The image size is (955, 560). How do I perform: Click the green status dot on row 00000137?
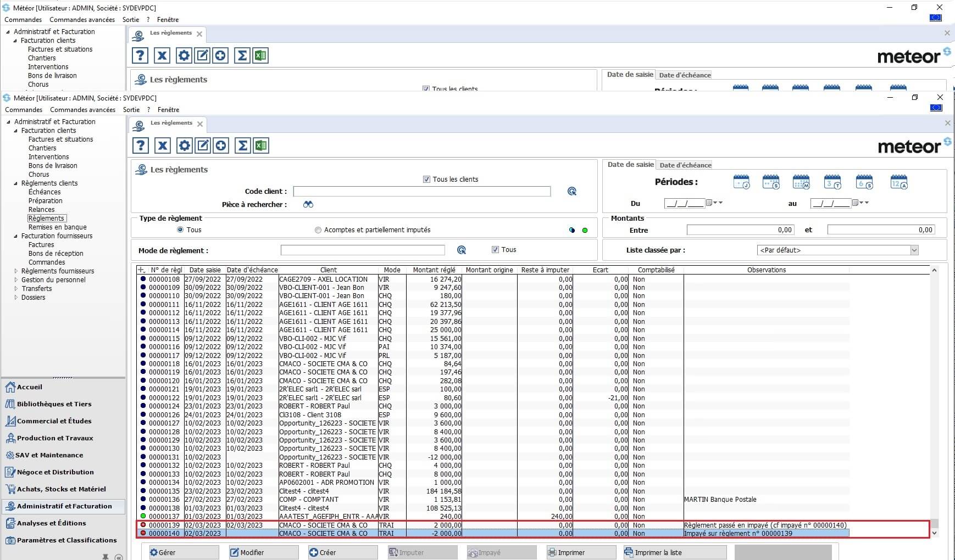click(x=143, y=516)
